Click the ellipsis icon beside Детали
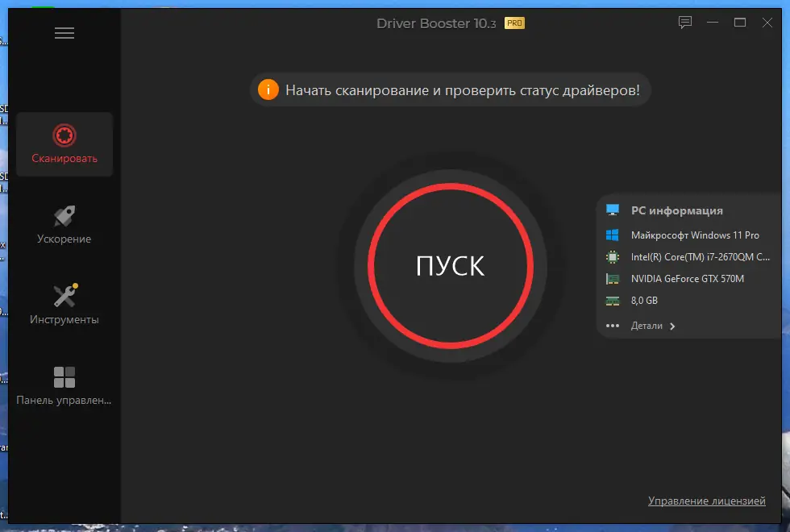The height and width of the screenshot is (532, 790). [x=613, y=326]
